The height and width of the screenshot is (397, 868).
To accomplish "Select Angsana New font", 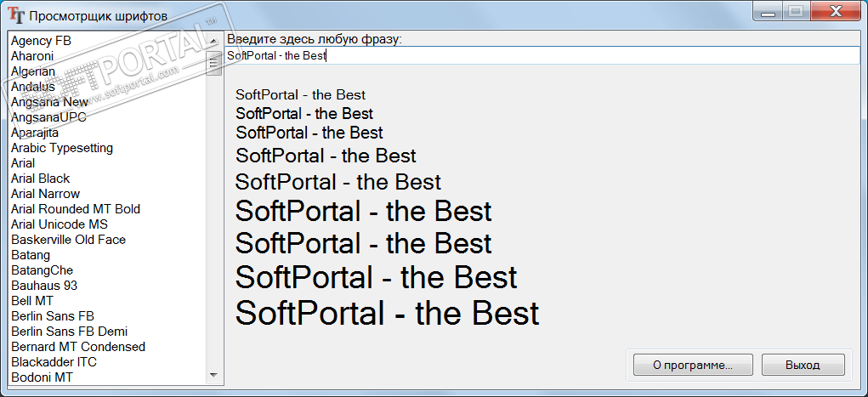I will click(x=50, y=102).
